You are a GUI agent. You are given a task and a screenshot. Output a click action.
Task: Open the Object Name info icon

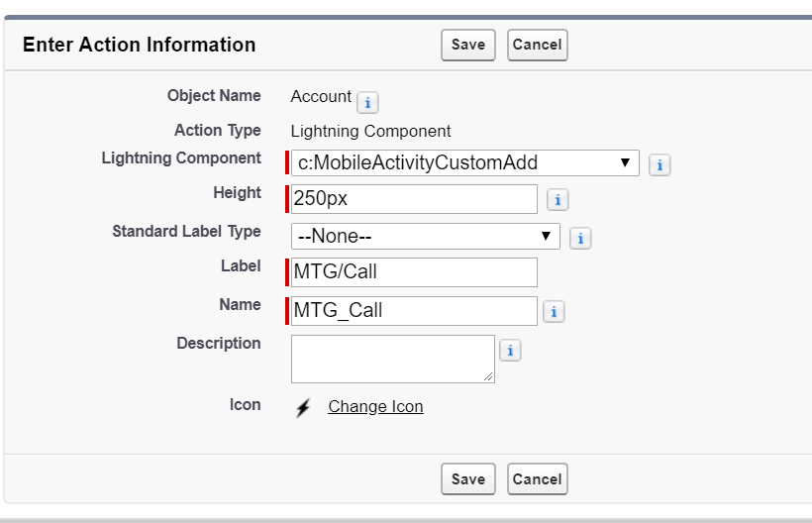click(x=367, y=102)
